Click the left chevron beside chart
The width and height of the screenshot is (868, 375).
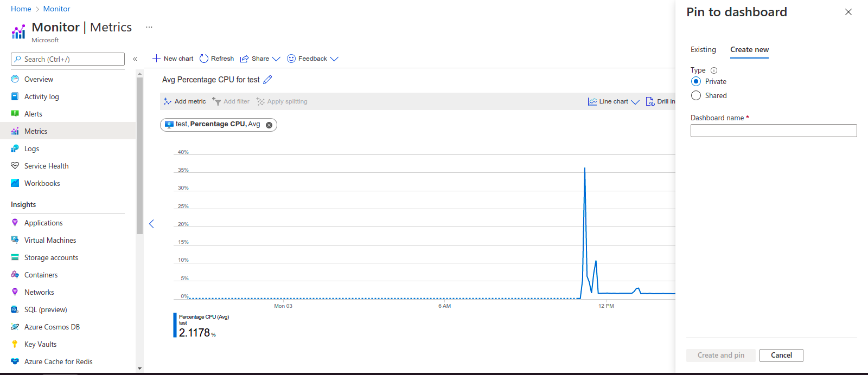click(x=151, y=224)
